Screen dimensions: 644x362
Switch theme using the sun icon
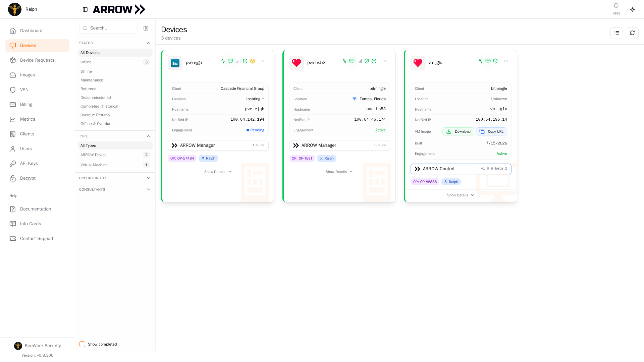click(x=633, y=9)
